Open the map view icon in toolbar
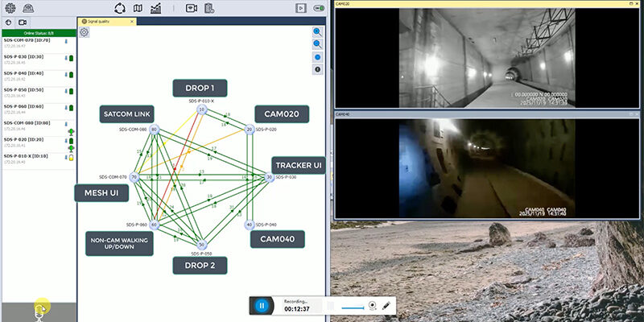This screenshot has height=322, width=644. tap(138, 8)
